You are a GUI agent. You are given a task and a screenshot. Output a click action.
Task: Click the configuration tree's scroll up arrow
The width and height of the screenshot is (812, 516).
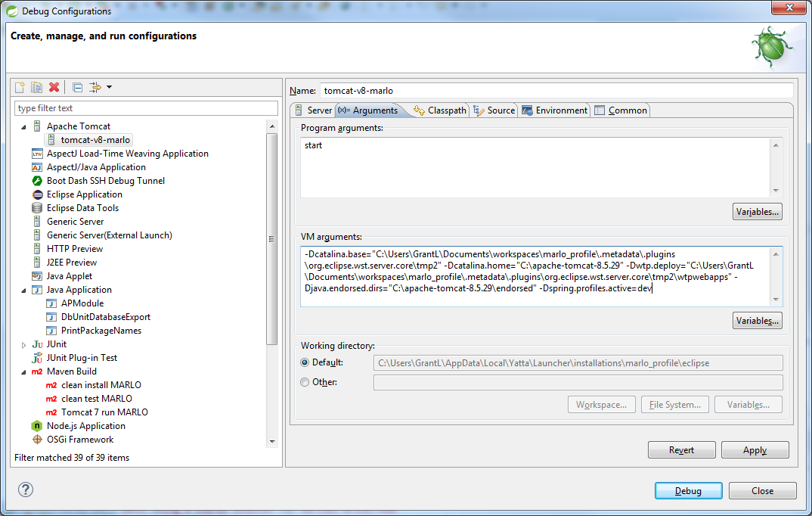(272, 126)
